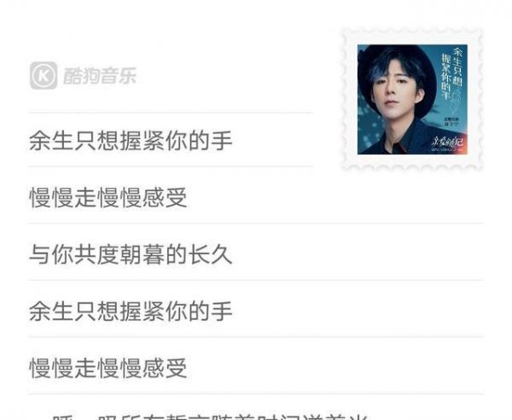Click 共度 in the 与你共度朝暮的长久 line
512x420 pixels.
coord(96,254)
